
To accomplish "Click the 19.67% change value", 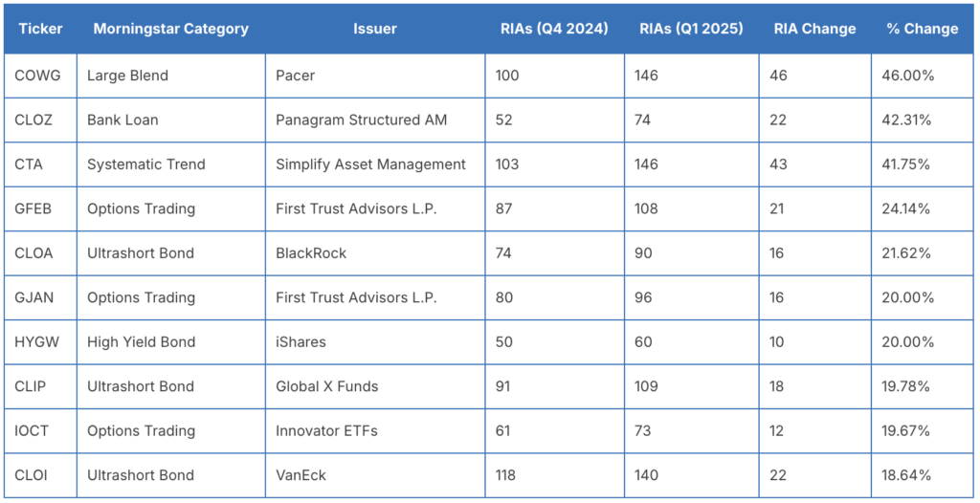I will [905, 430].
